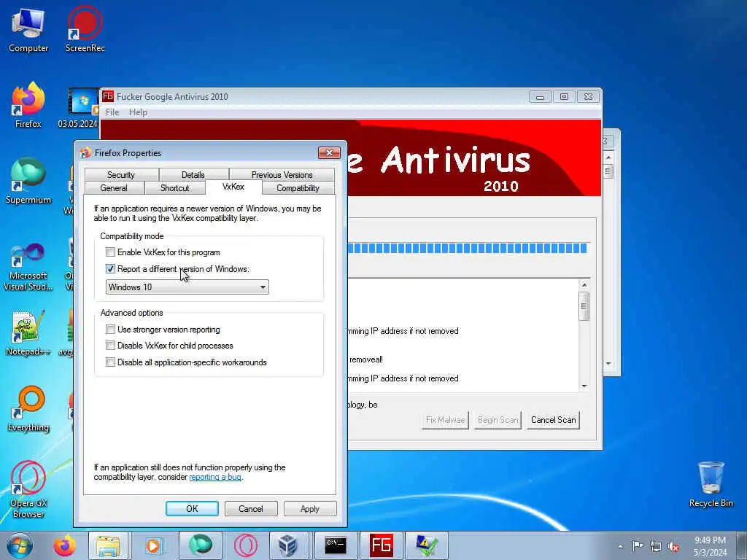747x560 pixels.
Task: Switch to the Security tab
Action: pyautogui.click(x=121, y=175)
